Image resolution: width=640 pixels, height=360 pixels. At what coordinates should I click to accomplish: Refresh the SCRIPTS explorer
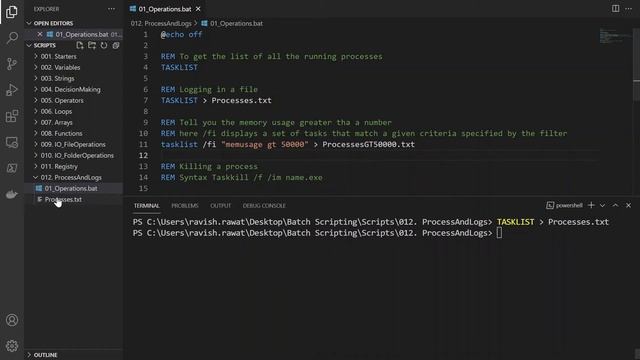tap(104, 45)
